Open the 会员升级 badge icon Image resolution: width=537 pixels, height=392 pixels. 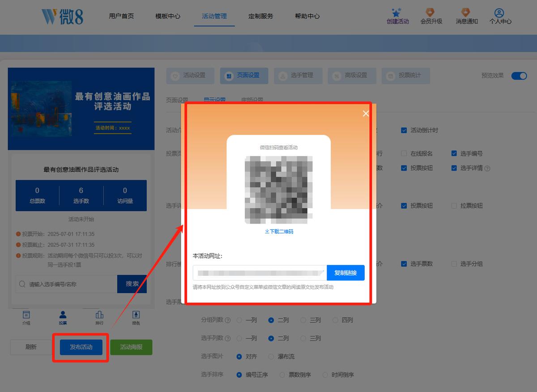coord(430,12)
